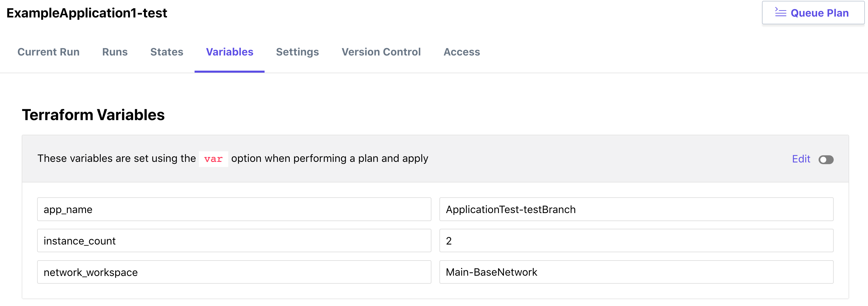868x306 pixels.
Task: Switch to Version Control tab
Action: coord(381,52)
